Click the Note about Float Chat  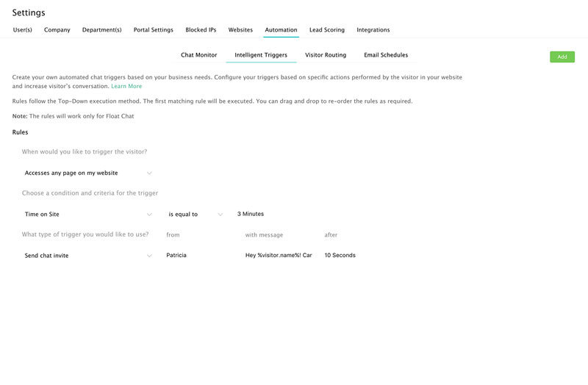(73, 116)
